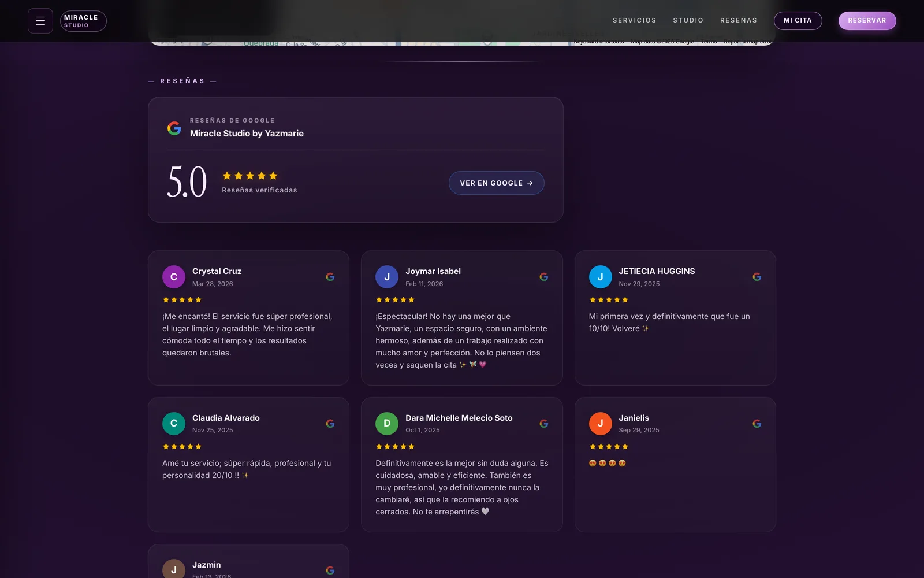Click the date "Nov 29, 2025"

click(639, 284)
